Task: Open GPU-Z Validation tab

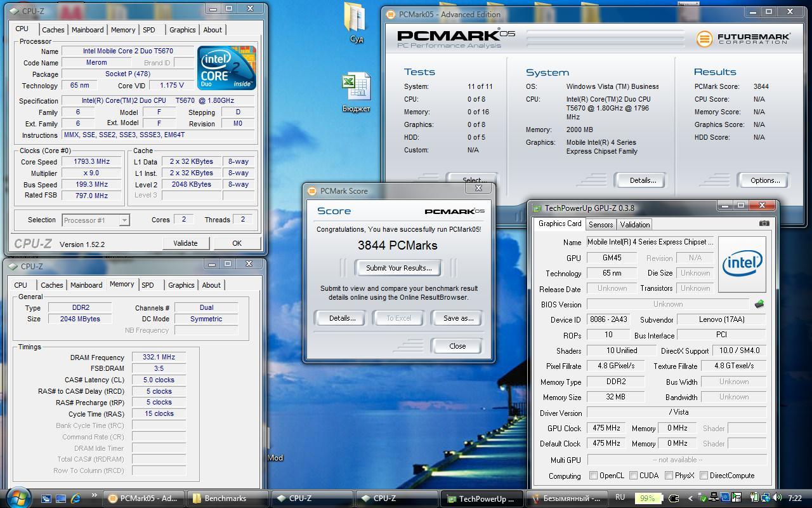Action: [634, 225]
